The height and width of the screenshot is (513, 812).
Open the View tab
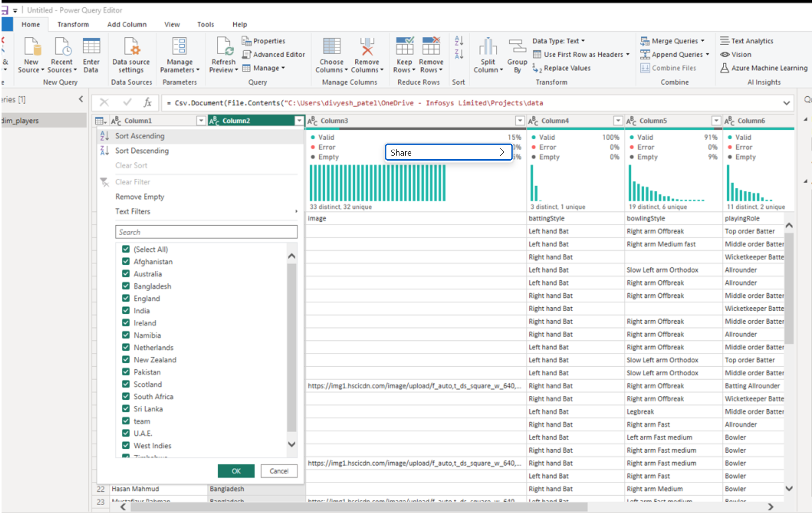pos(172,25)
